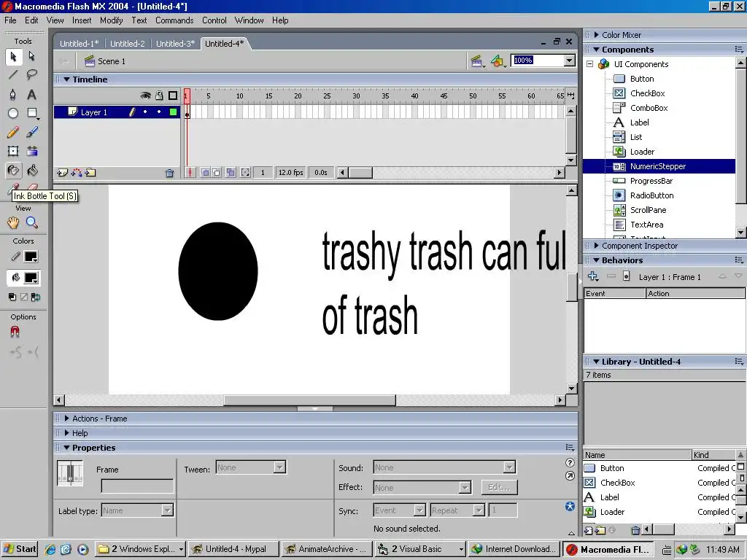Toggle Edit Multiple Frames
This screenshot has height=560, width=747.
231,172
